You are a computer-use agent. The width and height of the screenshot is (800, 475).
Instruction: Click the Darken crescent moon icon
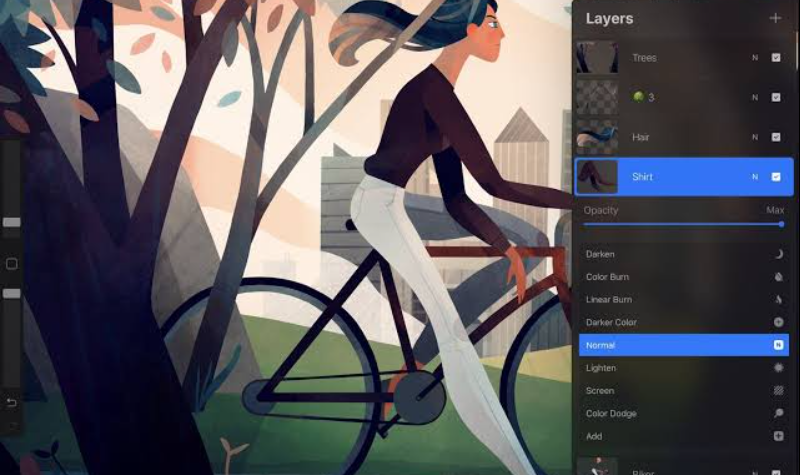point(778,254)
